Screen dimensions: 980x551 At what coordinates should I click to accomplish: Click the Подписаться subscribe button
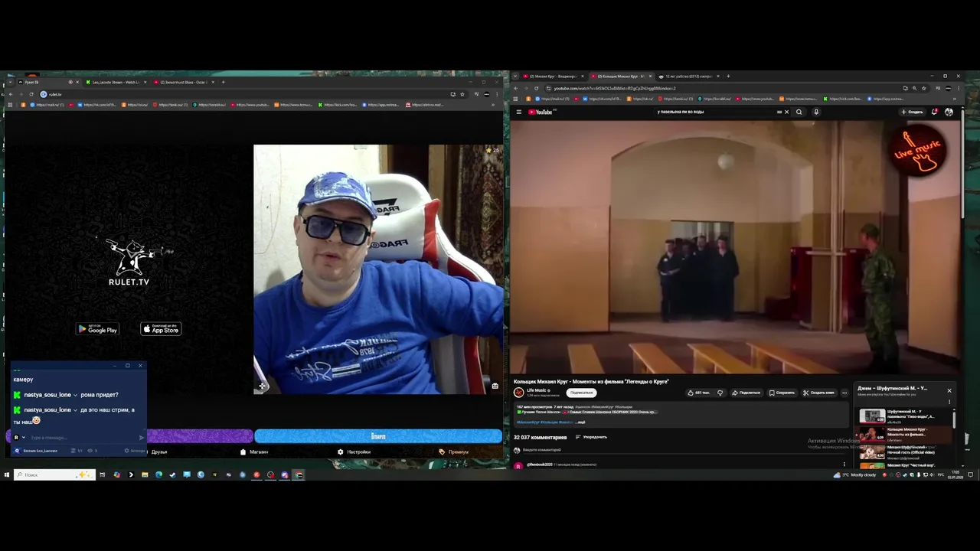click(x=581, y=393)
